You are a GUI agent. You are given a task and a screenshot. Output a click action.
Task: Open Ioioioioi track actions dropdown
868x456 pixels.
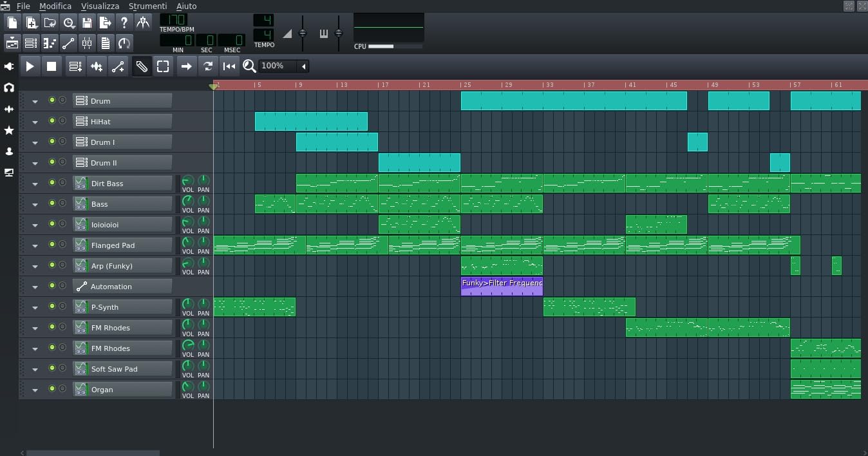tap(35, 225)
